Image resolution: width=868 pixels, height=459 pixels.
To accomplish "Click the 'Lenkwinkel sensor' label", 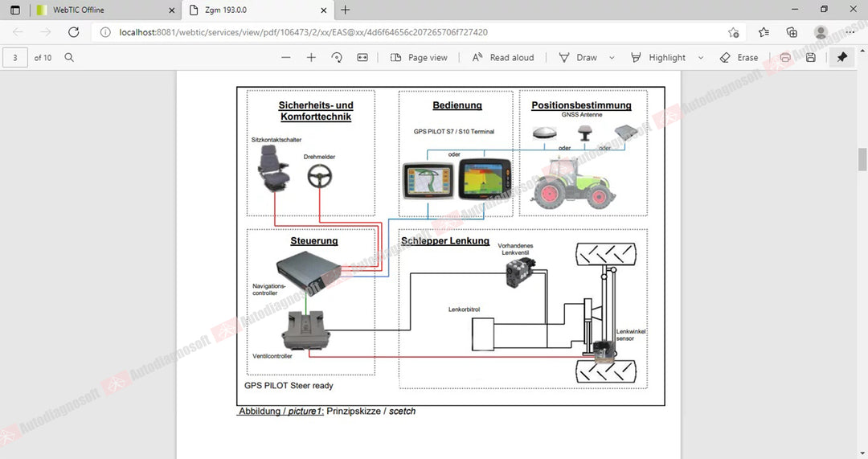I will (x=631, y=335).
